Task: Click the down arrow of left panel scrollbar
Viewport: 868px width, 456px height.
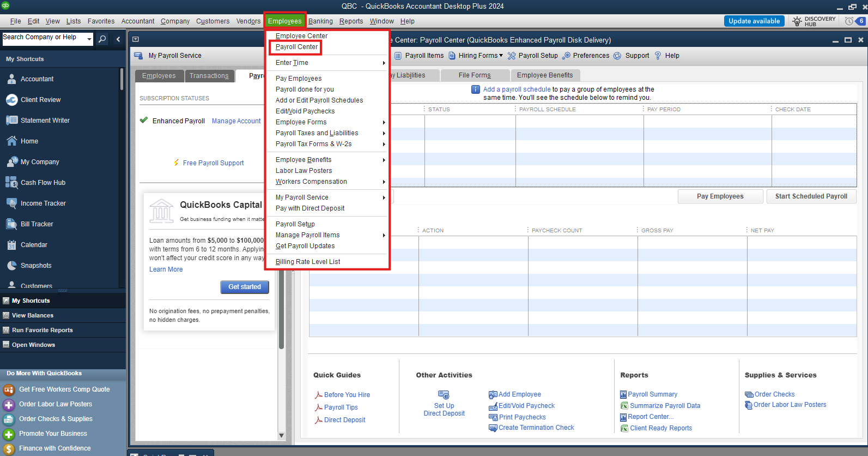Action: tap(281, 435)
